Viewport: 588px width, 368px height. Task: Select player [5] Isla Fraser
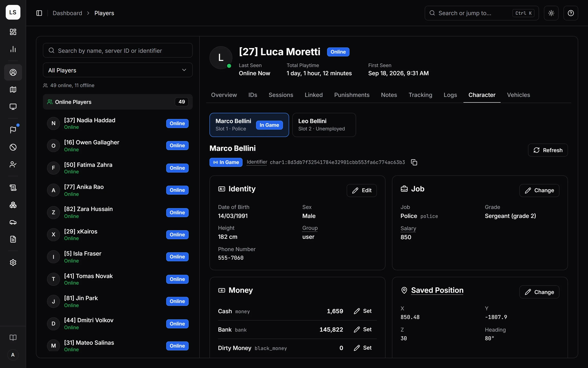point(118,257)
